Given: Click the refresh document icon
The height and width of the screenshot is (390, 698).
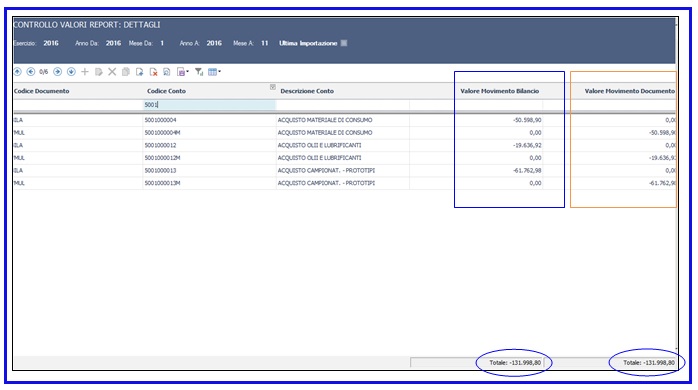Looking at the screenshot, I should (166, 72).
